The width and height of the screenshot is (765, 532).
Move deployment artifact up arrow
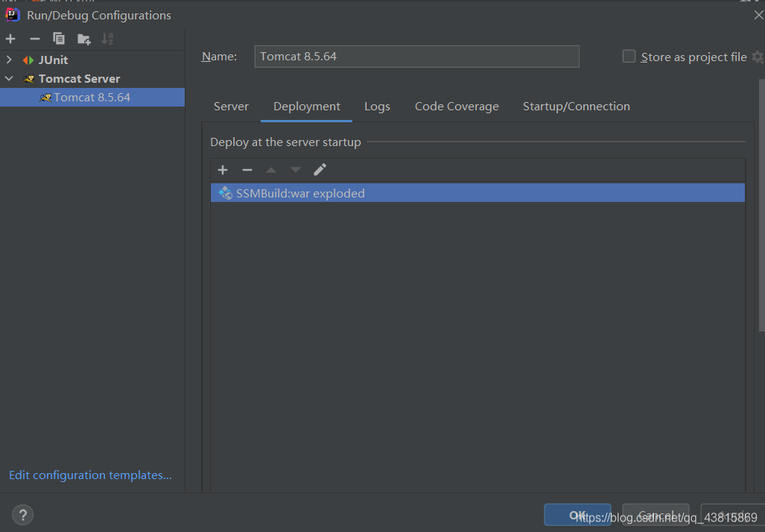point(271,170)
